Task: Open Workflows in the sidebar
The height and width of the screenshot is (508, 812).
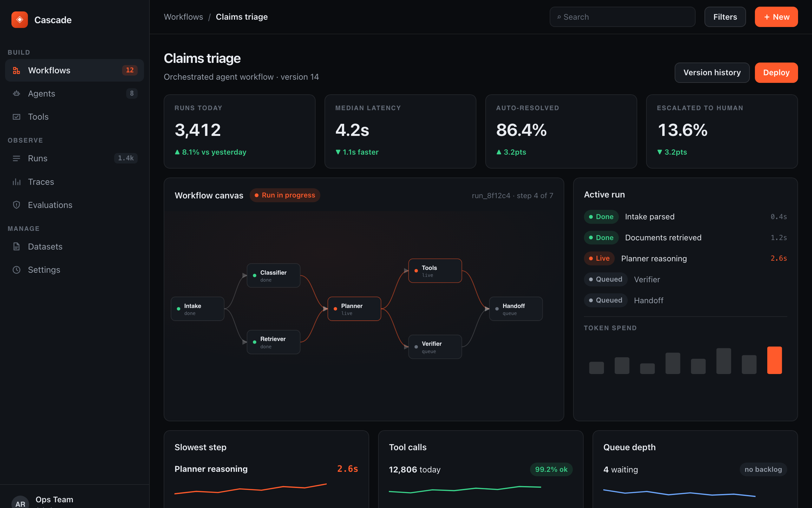Action: (x=75, y=70)
